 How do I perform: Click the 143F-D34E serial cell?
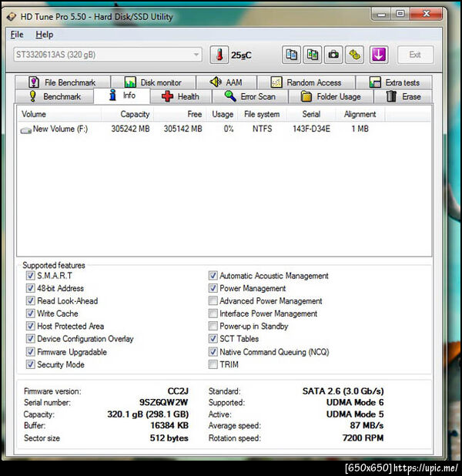[311, 129]
